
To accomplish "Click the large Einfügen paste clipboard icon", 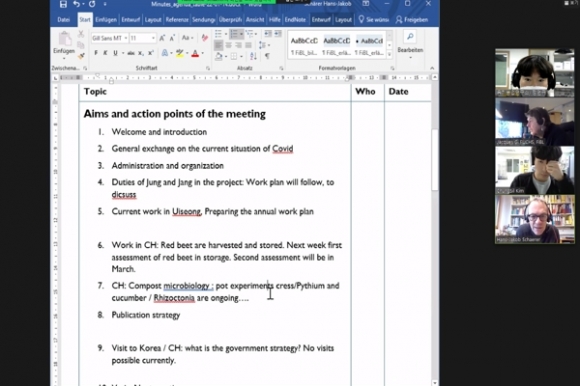I will [x=64, y=39].
